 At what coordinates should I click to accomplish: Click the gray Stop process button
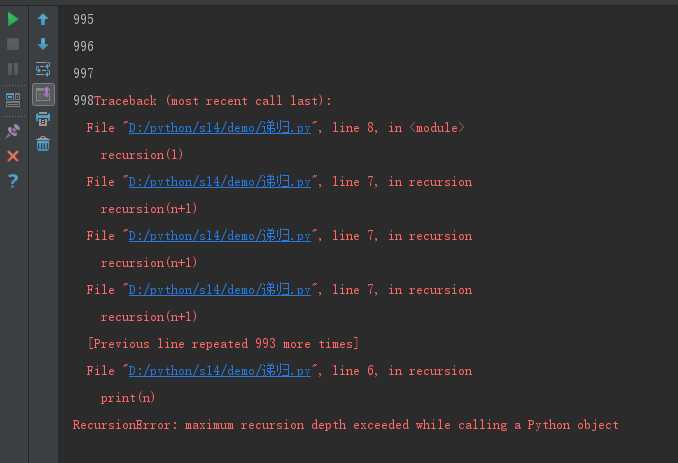tap(13, 44)
